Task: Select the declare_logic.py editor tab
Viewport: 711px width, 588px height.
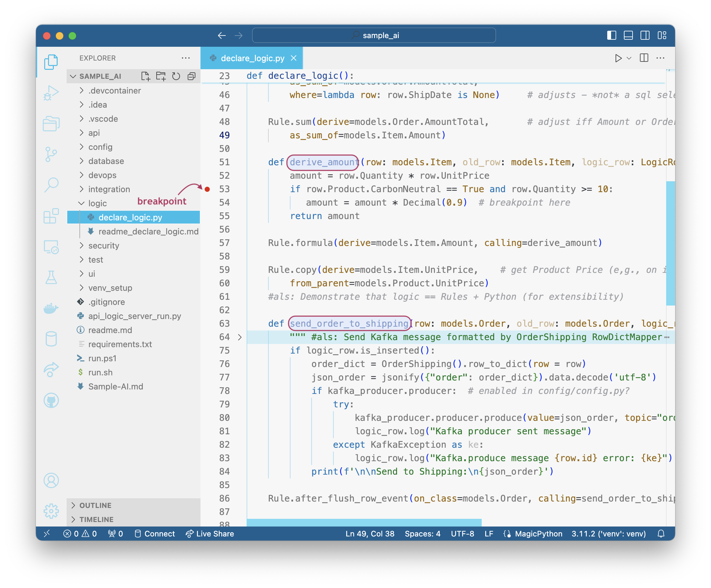Action: pos(252,58)
